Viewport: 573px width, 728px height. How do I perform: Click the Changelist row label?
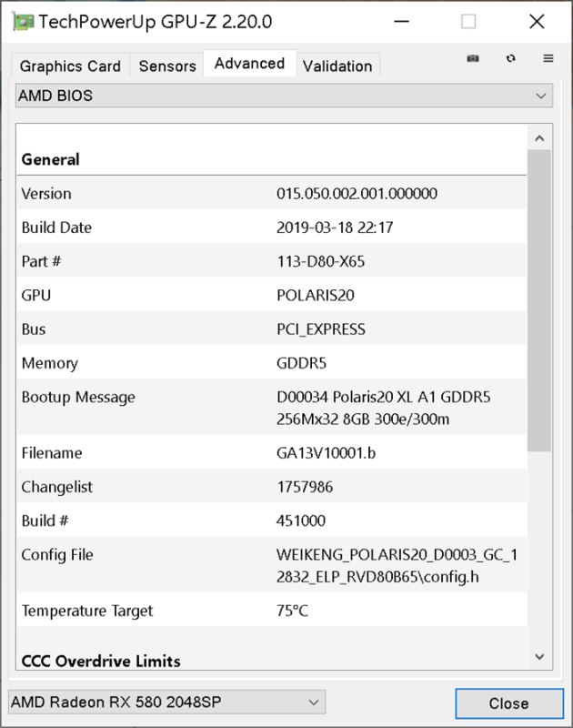[x=57, y=487]
